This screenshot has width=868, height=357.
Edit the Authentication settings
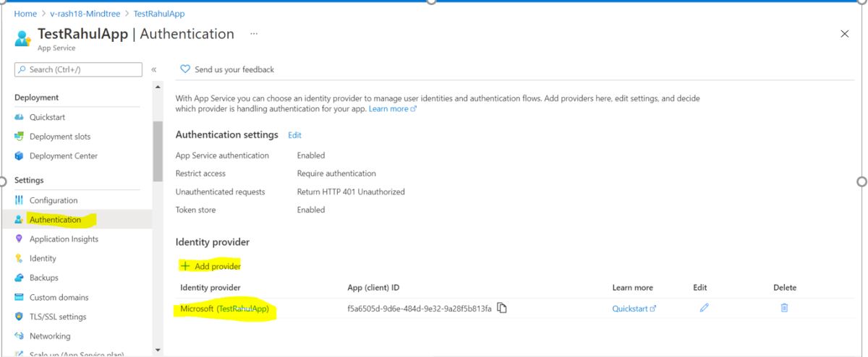[294, 135]
